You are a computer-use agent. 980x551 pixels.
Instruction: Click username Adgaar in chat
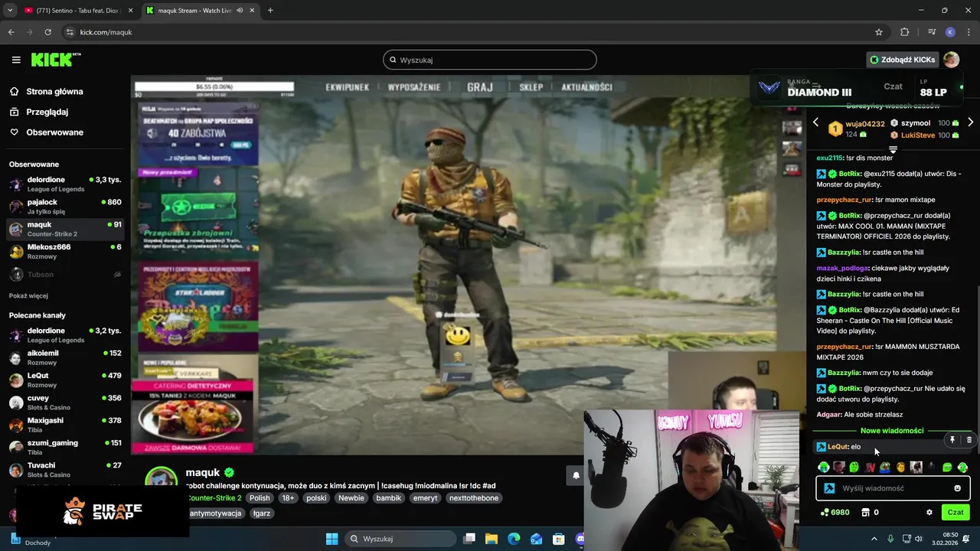829,414
